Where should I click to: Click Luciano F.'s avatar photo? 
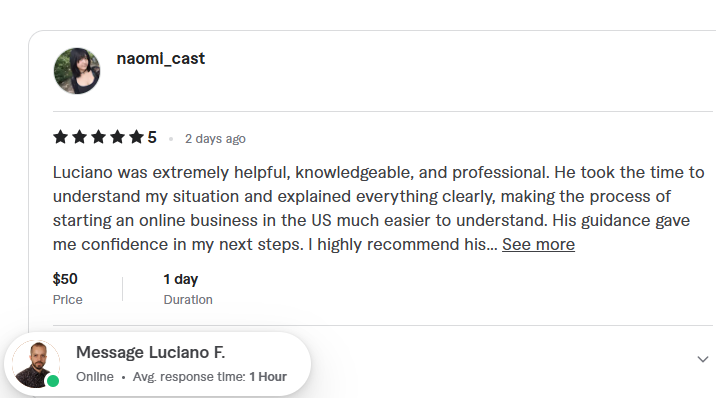(x=36, y=364)
